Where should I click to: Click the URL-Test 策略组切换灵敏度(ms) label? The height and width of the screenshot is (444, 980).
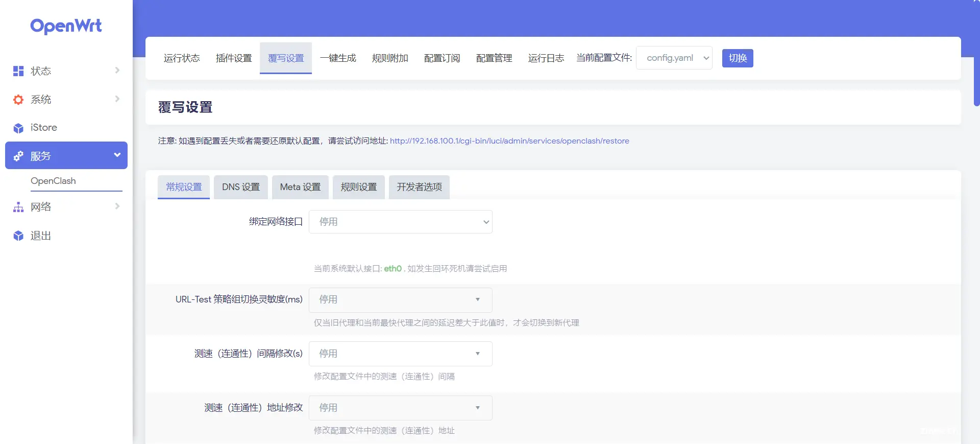pyautogui.click(x=239, y=299)
